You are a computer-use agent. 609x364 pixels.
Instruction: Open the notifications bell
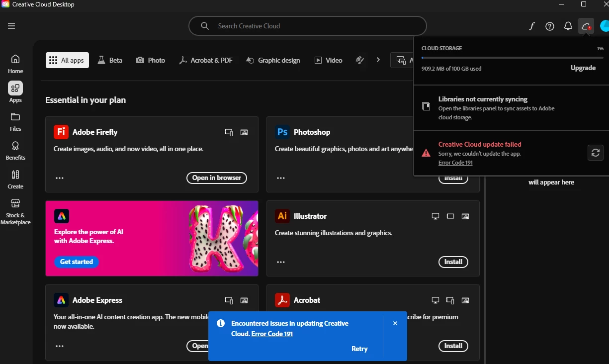tap(568, 26)
